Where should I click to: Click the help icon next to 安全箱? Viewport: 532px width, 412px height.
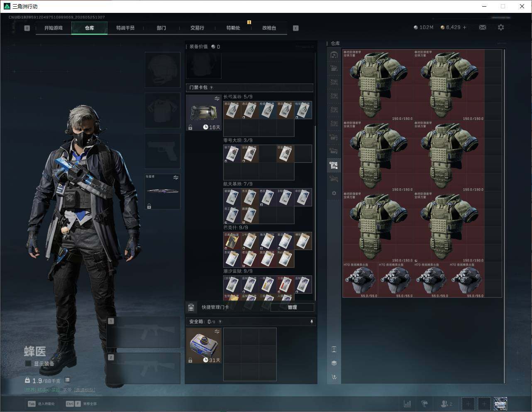pyautogui.click(x=220, y=321)
